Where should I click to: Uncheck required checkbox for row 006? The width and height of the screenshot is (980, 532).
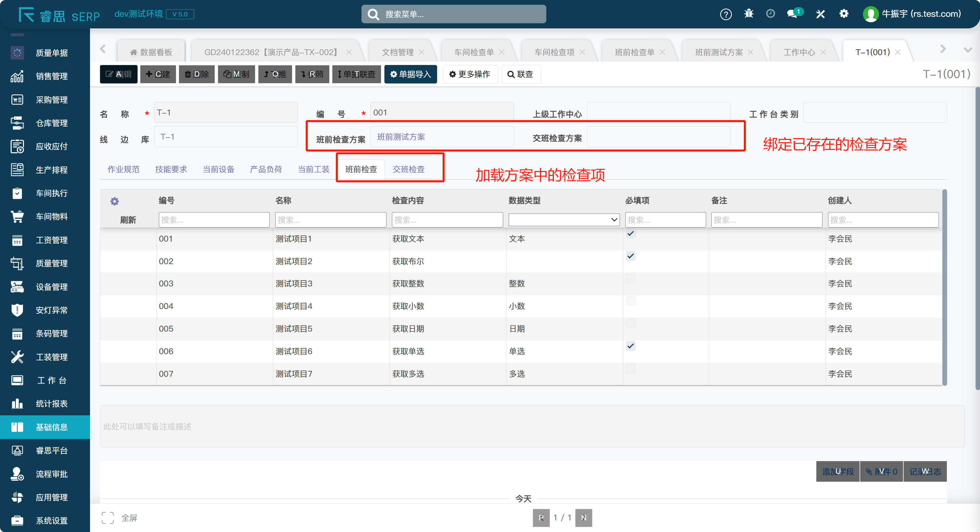coord(631,346)
